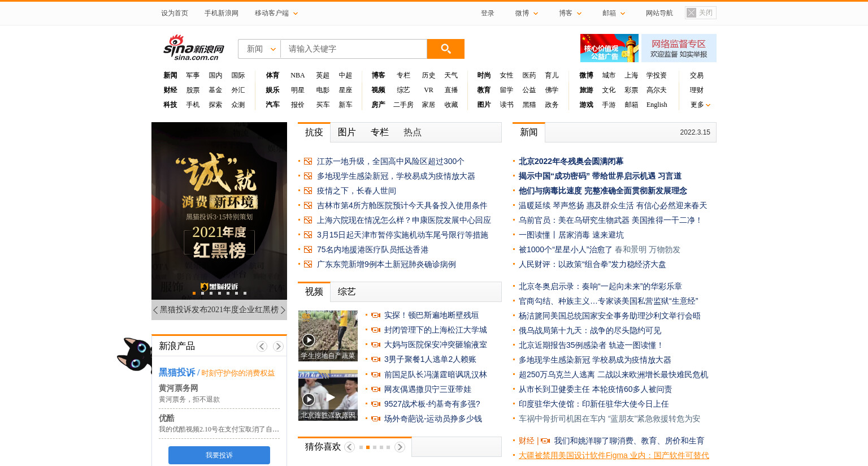The height and width of the screenshot is (466, 868).
Task: Click video icon beside 大妈与医院保安冲突砸输液室
Action: click(376, 345)
